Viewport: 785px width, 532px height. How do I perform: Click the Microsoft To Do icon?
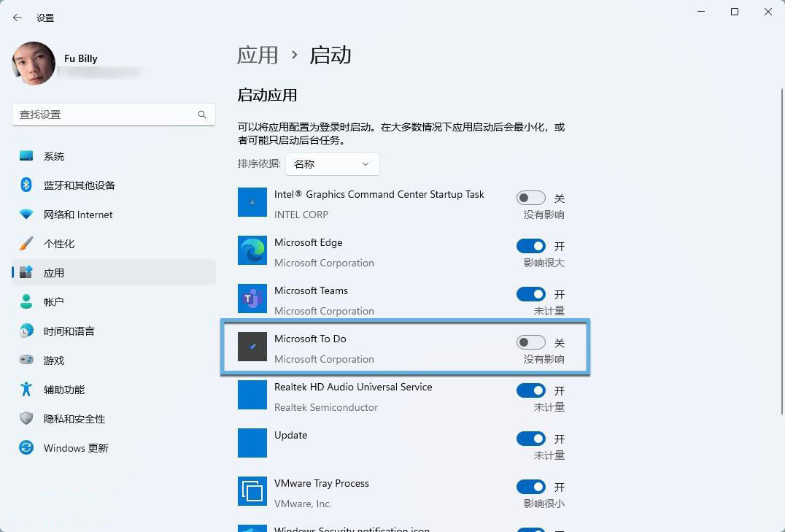pyautogui.click(x=252, y=347)
